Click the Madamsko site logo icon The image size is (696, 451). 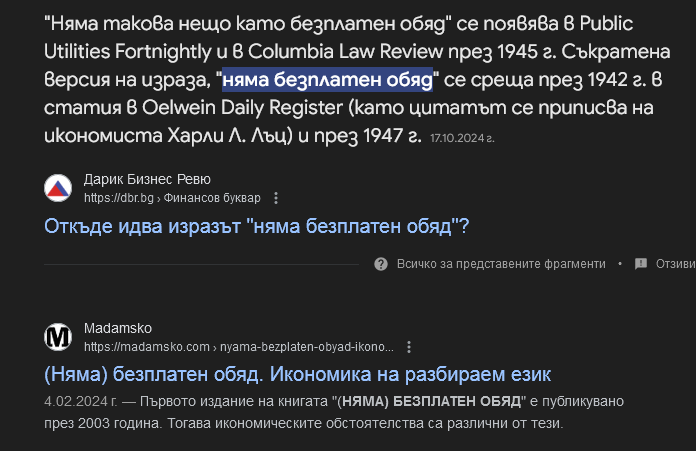pyautogui.click(x=59, y=338)
